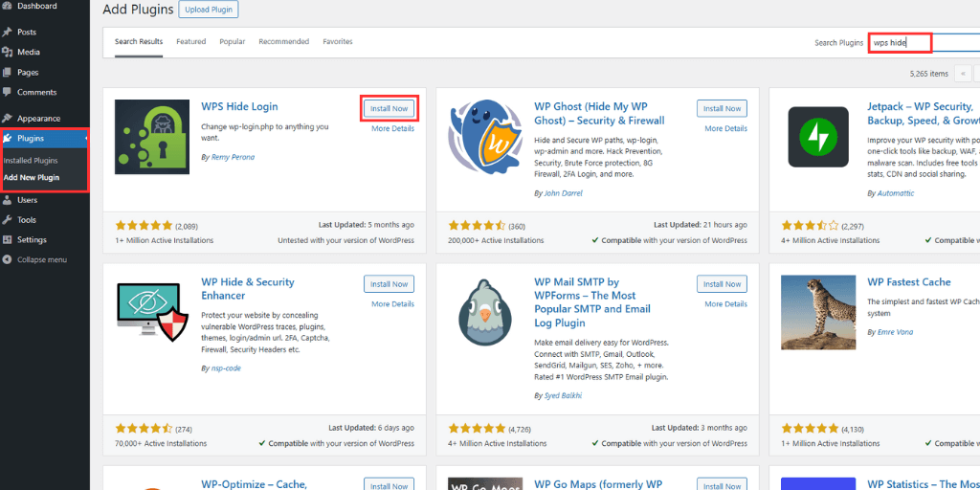View More Details for WPS Hide Login
The image size is (980, 490).
(x=392, y=129)
